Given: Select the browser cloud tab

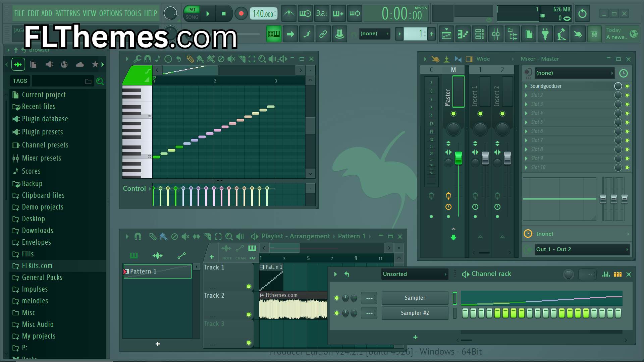Looking at the screenshot, I should pyautogui.click(x=80, y=64).
